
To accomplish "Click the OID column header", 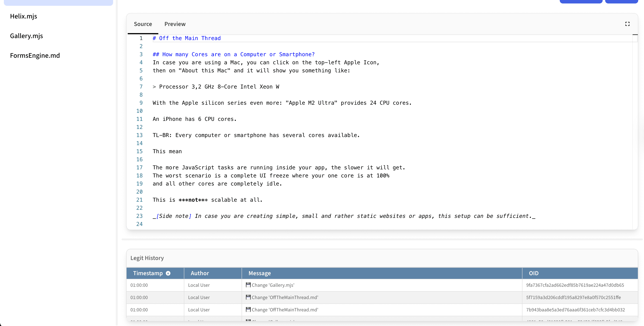I will (x=534, y=273).
